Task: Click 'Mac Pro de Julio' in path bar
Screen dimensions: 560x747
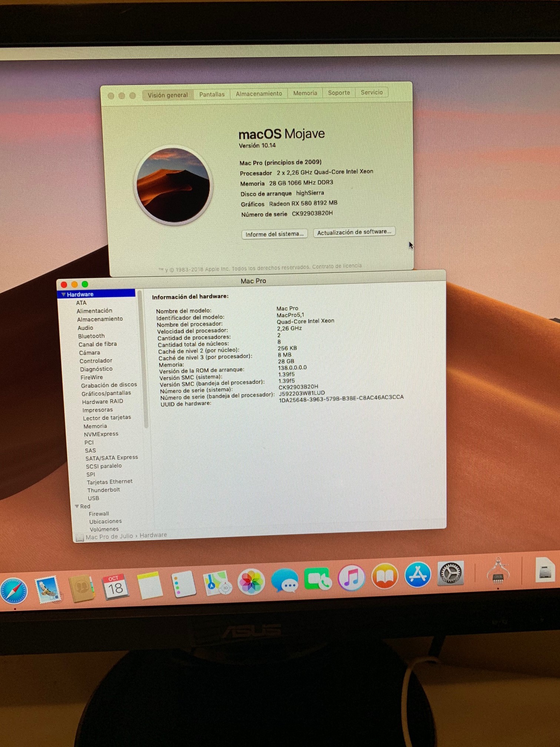Action: click(109, 537)
